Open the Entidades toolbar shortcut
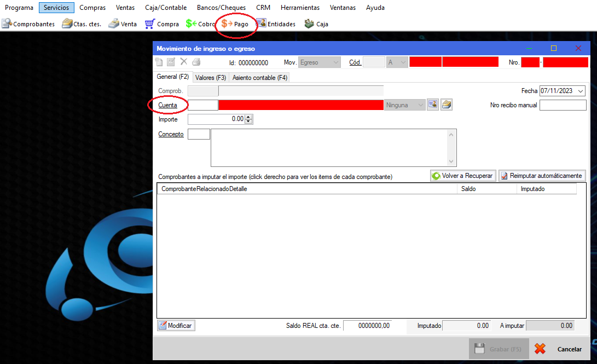Image resolution: width=597 pixels, height=364 pixels. pos(276,24)
